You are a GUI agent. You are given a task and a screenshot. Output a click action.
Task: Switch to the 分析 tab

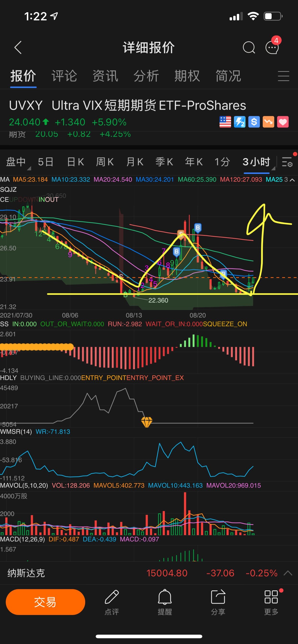pyautogui.click(x=146, y=76)
